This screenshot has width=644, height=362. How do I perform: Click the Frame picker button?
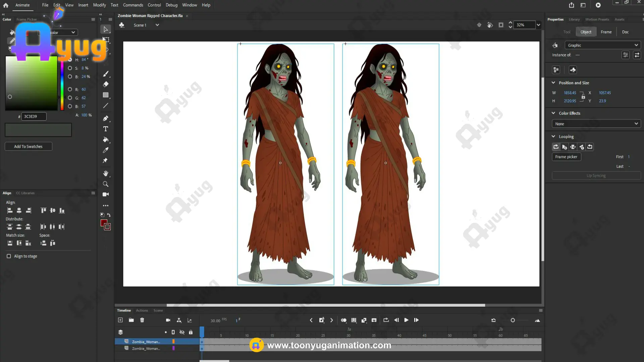566,157
